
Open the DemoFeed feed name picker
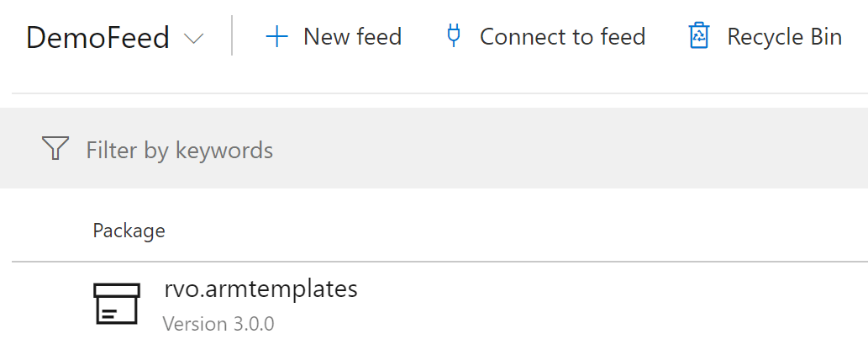pos(97,38)
